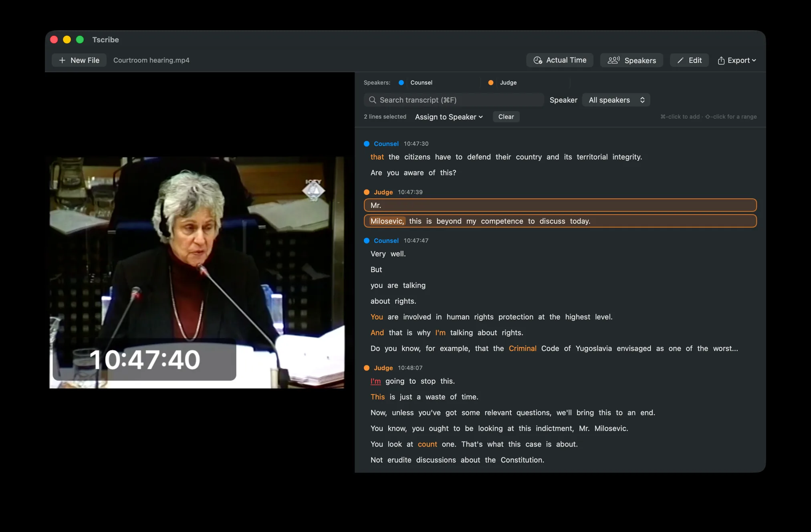Screen dimensions: 811x532
Task: Click the orange word "Criminal"
Action: (x=523, y=349)
